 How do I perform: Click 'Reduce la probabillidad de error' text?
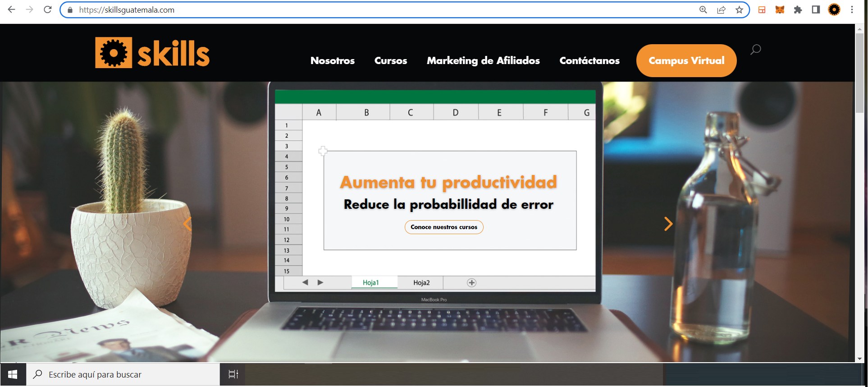tap(448, 204)
